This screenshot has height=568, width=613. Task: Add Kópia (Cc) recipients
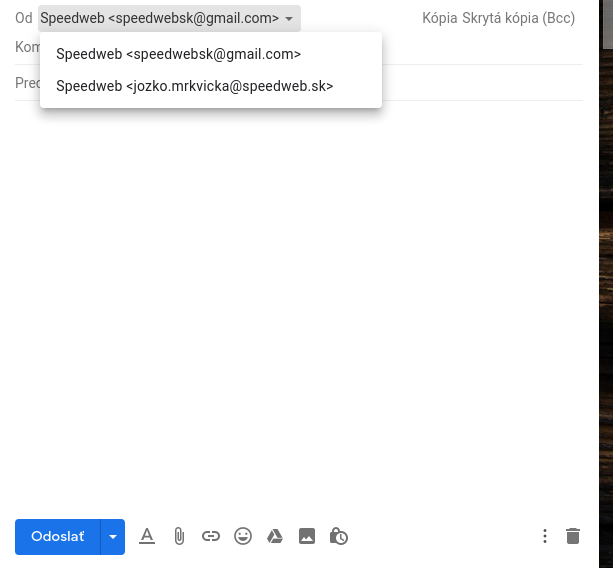click(440, 18)
